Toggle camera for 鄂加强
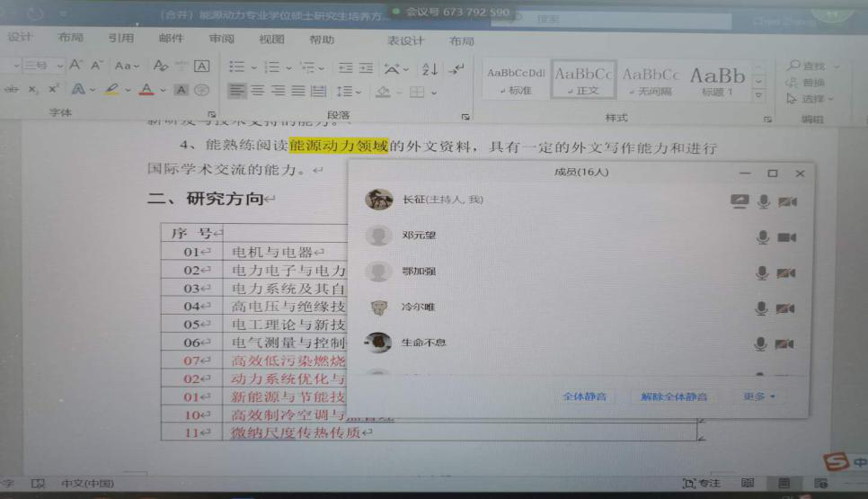This screenshot has width=868, height=499. [786, 272]
